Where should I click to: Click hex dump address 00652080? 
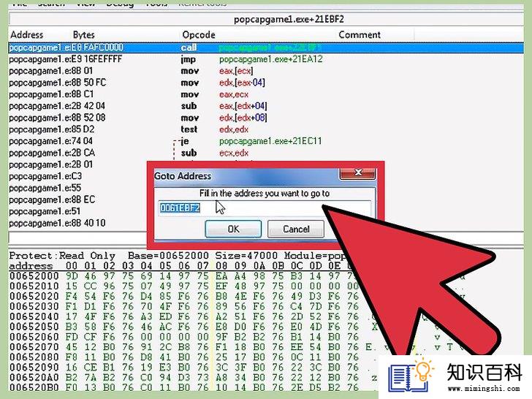tap(34, 357)
